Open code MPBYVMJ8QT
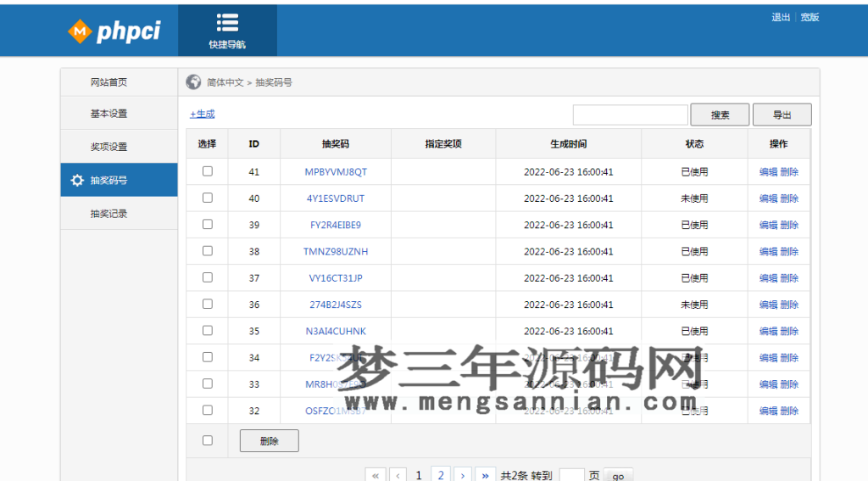 pyautogui.click(x=336, y=171)
